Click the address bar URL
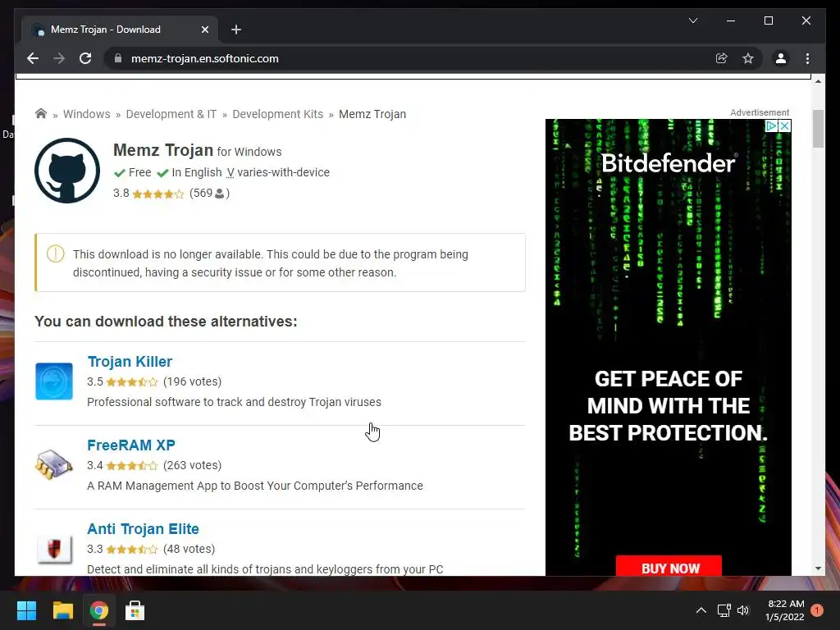This screenshot has height=630, width=840. 204,58
